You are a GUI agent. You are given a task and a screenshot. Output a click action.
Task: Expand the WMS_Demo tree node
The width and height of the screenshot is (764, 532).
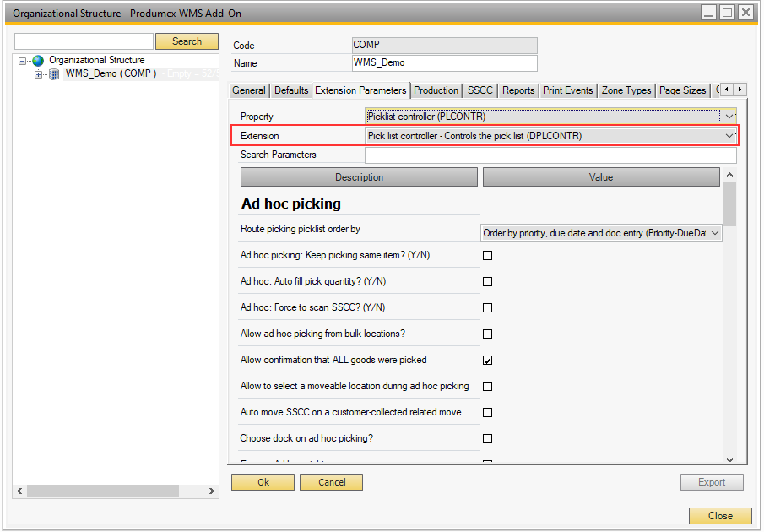coord(38,74)
